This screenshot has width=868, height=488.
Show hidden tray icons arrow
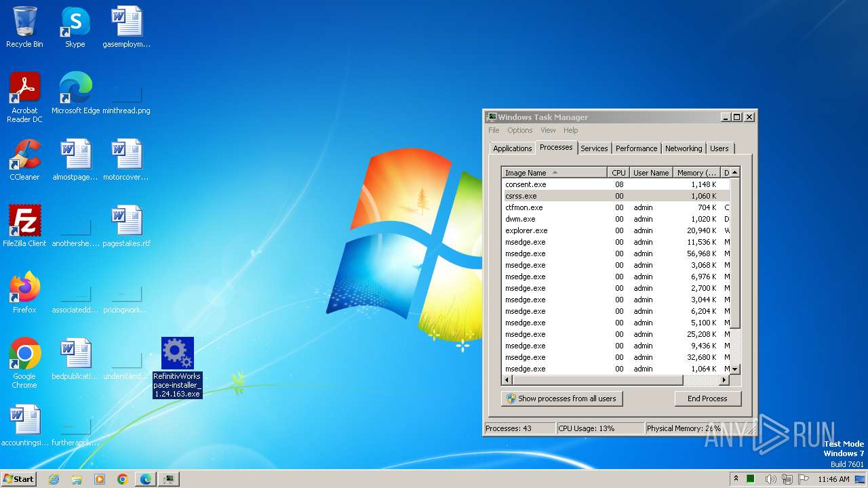[x=736, y=479]
